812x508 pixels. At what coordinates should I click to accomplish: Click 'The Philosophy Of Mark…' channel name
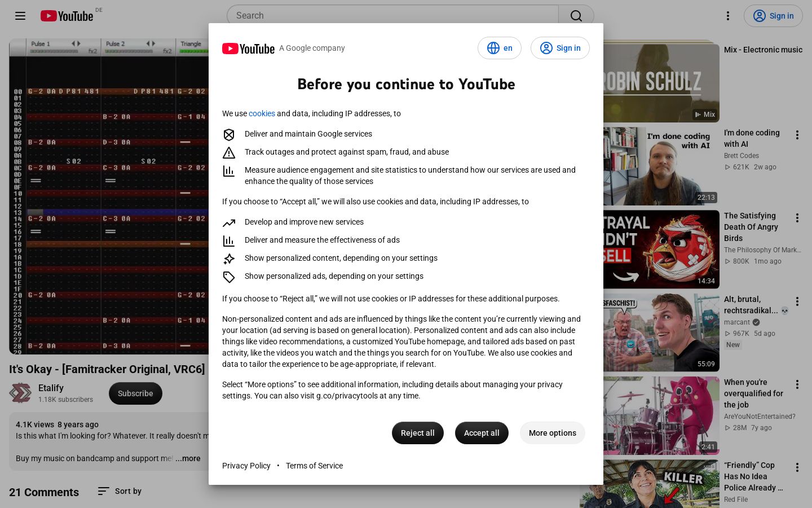pyautogui.click(x=762, y=250)
